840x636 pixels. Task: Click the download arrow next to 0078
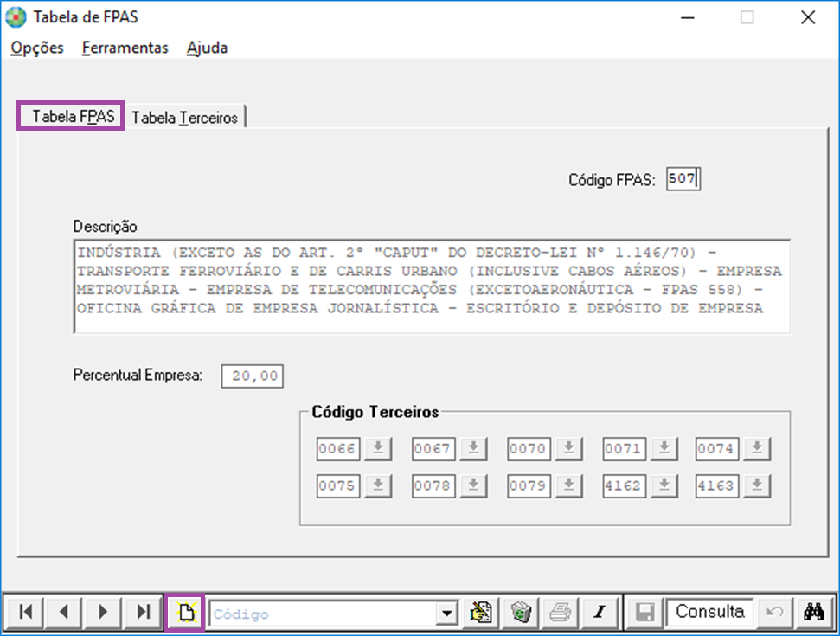click(x=473, y=486)
